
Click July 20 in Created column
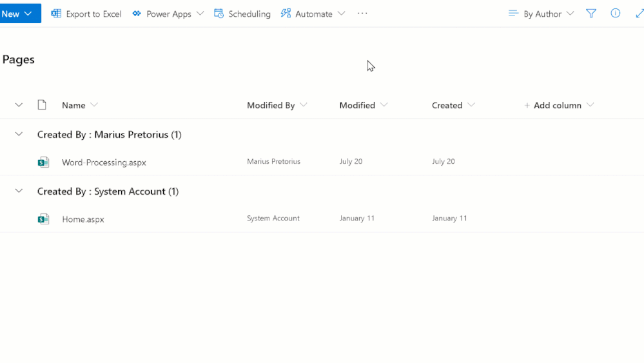[443, 161]
